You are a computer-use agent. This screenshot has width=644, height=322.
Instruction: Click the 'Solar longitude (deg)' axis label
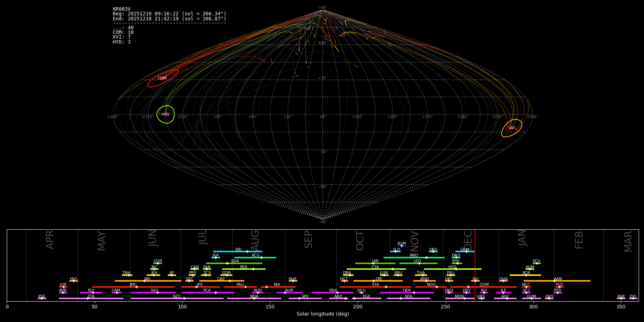coord(322,314)
